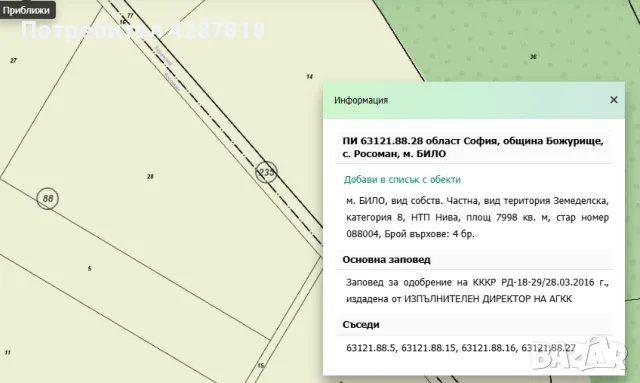Image resolution: width=640 pixels, height=383 pixels.
Task: Click parcel number 14 on the map
Action: (309, 76)
